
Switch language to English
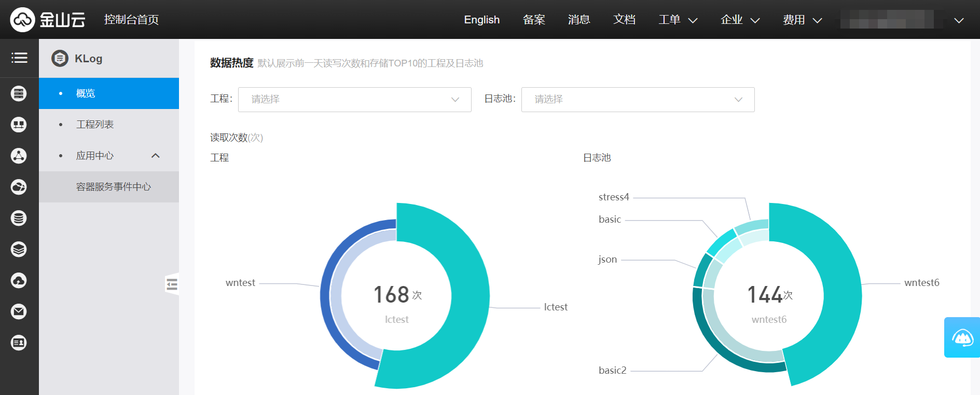(x=481, y=20)
